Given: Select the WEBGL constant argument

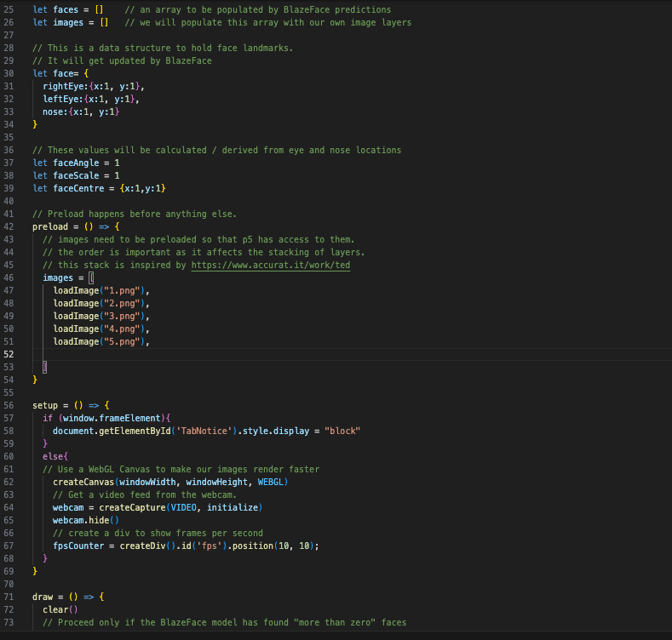Looking at the screenshot, I should (x=273, y=482).
